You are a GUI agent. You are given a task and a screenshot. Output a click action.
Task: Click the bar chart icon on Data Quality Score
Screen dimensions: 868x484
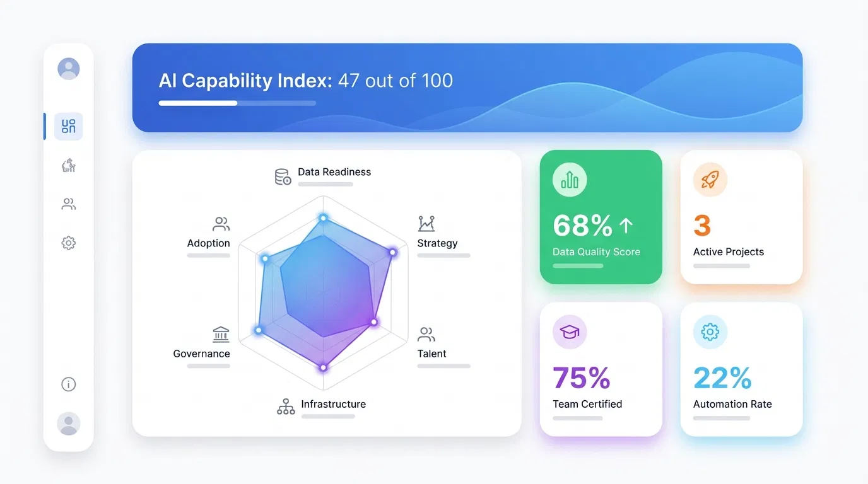[x=568, y=179]
